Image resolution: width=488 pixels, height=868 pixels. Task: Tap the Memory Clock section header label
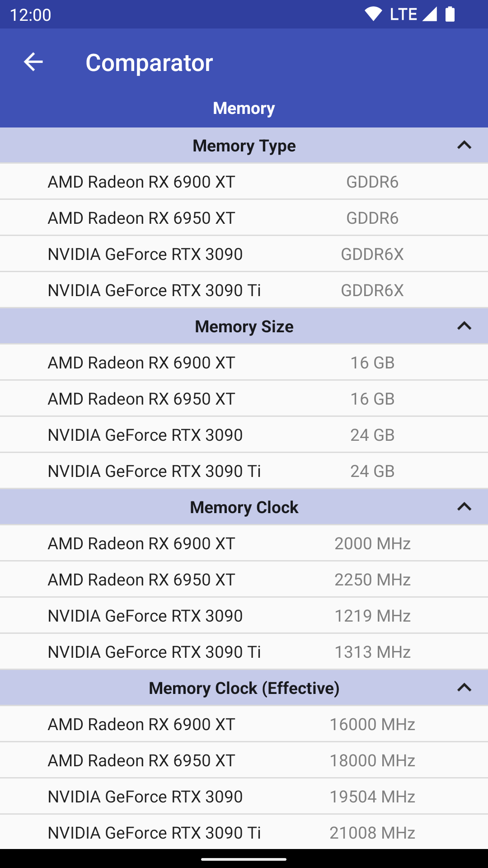pos(244,507)
